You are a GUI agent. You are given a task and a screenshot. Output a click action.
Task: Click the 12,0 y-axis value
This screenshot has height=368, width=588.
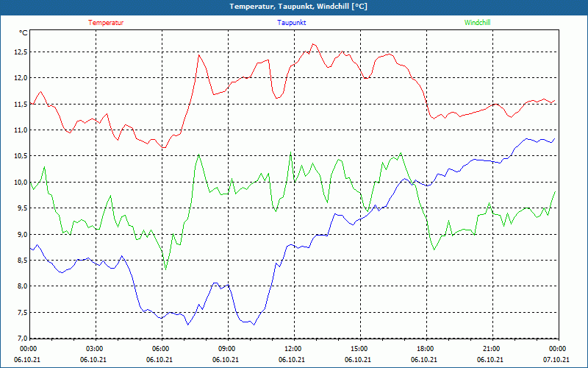21,78
